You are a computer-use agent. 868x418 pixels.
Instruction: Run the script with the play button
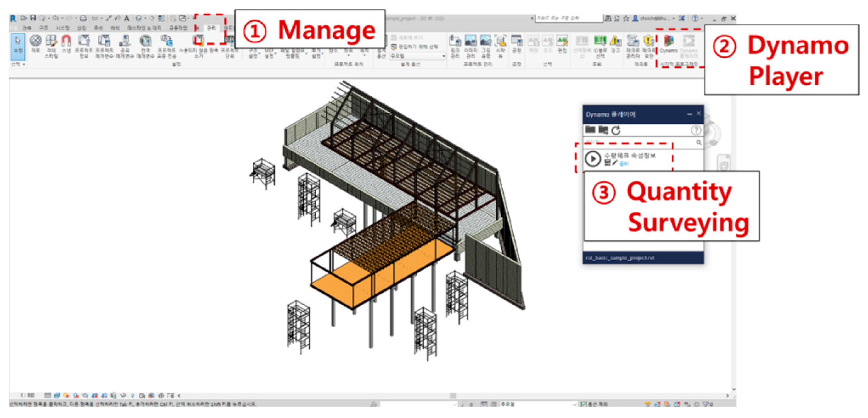[593, 159]
